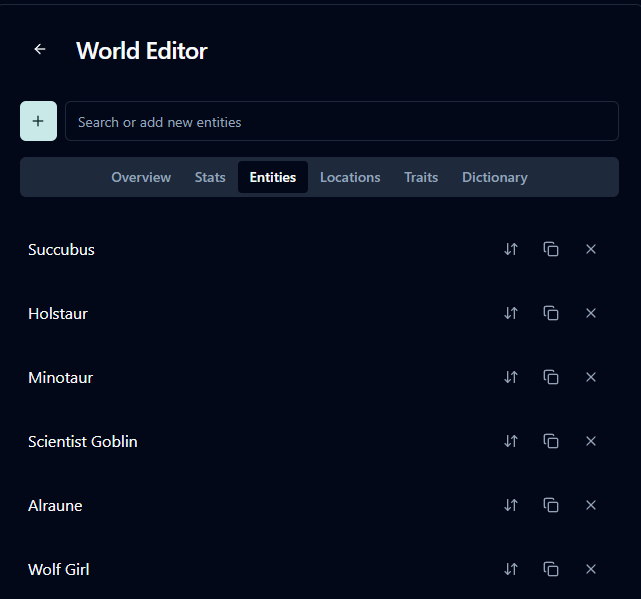Open the Traits tab
This screenshot has width=641, height=599.
(x=421, y=177)
